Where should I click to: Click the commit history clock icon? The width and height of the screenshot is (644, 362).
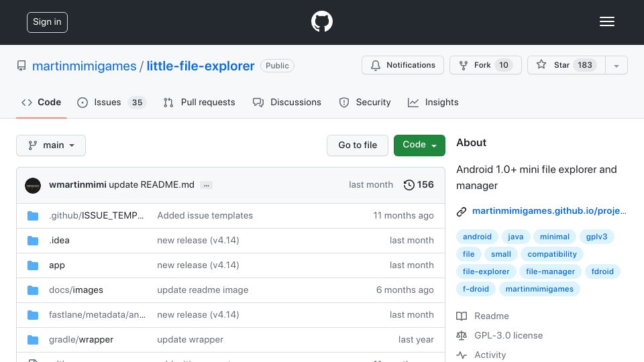409,185
